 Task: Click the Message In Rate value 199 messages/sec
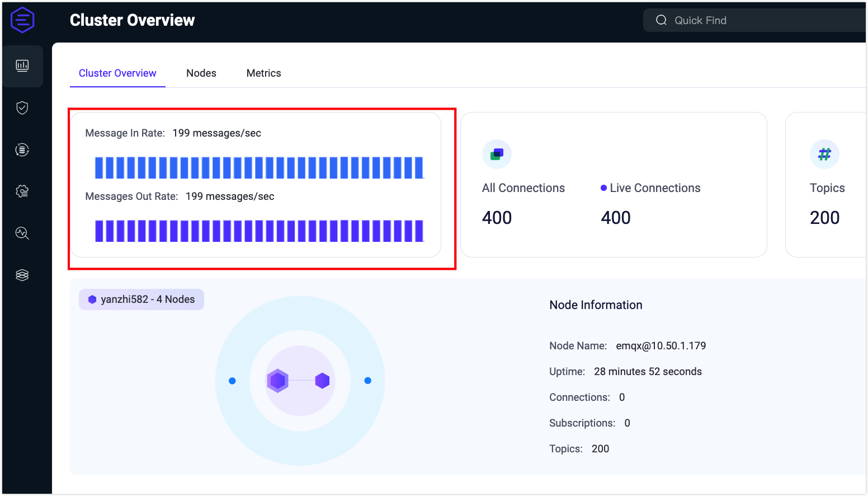[217, 133]
